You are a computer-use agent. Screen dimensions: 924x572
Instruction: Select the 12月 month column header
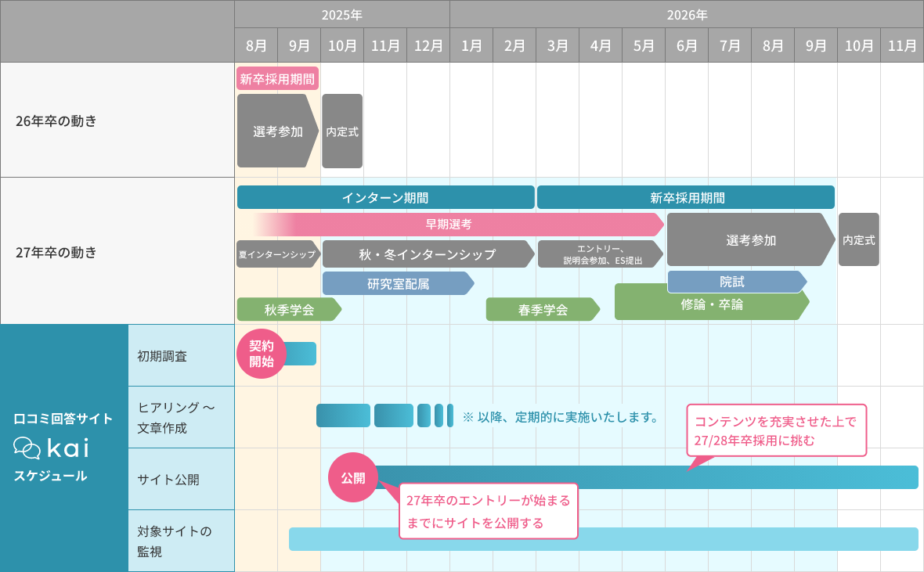pyautogui.click(x=428, y=45)
